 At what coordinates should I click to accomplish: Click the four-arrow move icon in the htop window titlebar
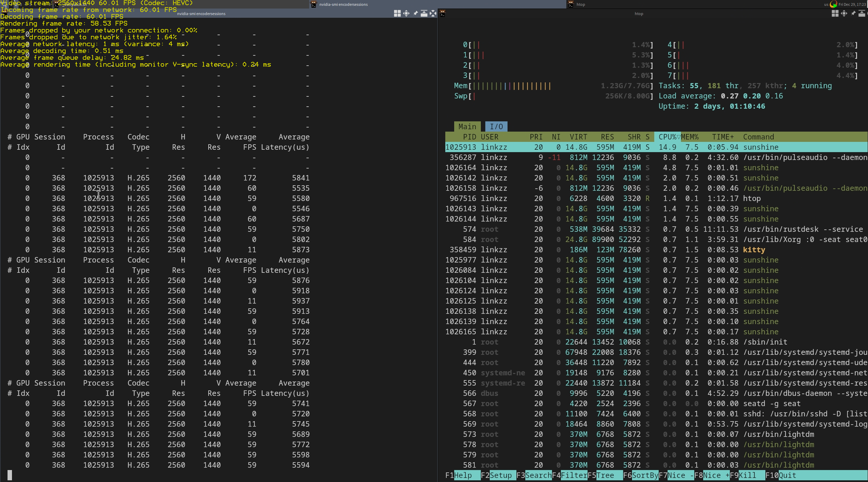point(844,13)
